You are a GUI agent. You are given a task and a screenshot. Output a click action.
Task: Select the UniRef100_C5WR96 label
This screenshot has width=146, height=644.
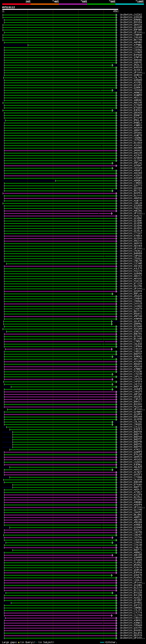131,35
